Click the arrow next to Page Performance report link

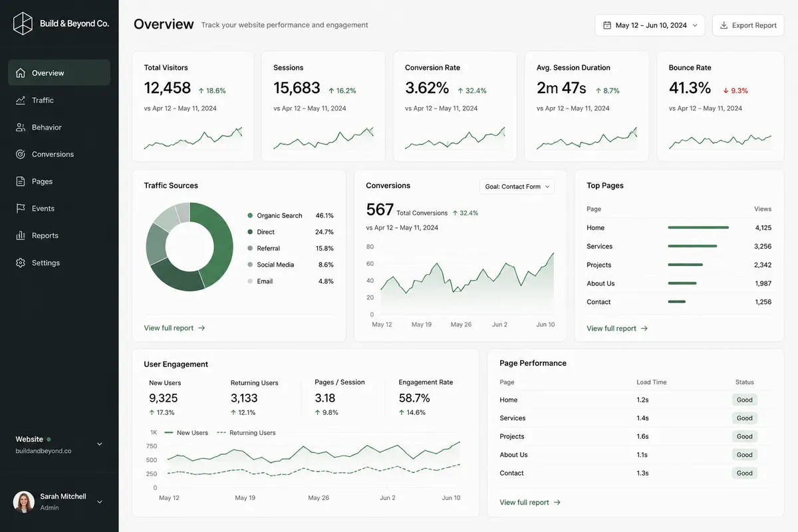tap(557, 503)
